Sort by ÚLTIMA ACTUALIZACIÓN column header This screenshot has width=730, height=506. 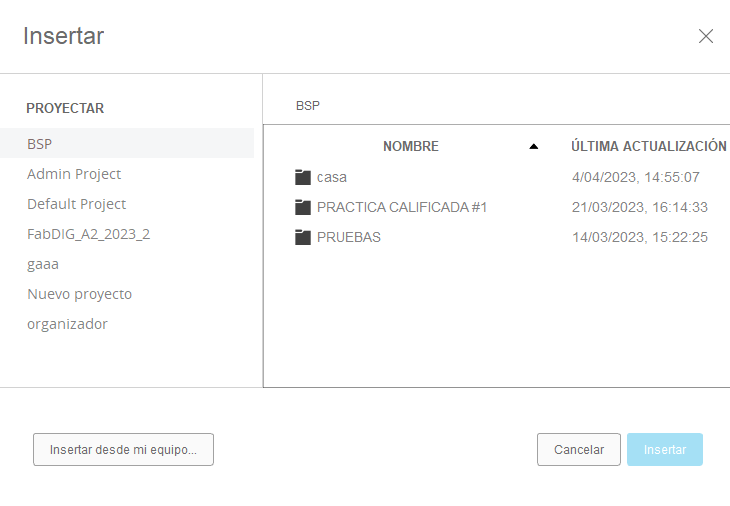(x=648, y=146)
